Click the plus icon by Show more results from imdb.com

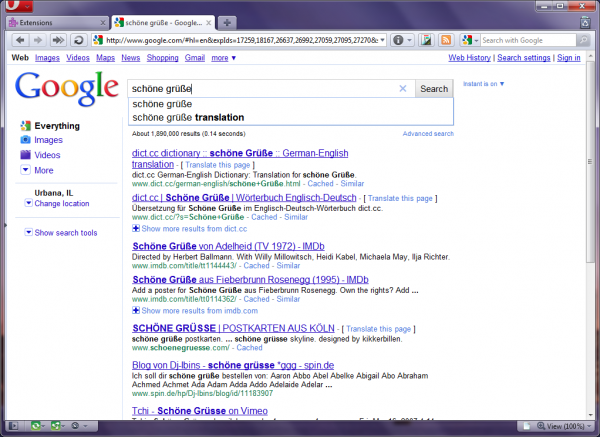136,310
